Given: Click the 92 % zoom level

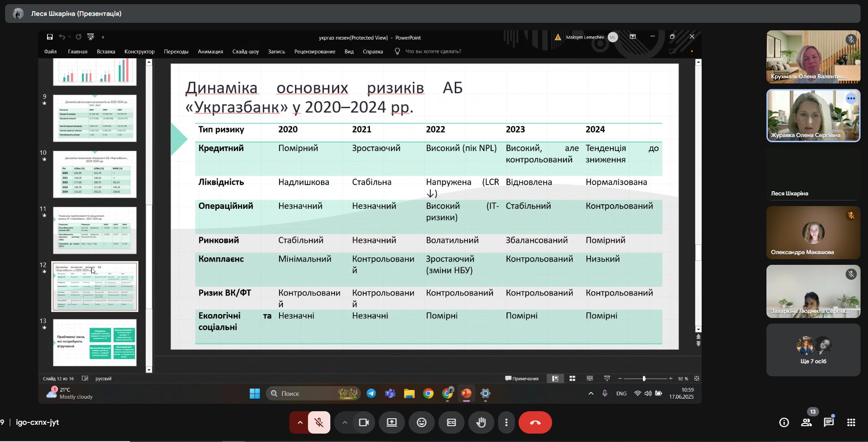Looking at the screenshot, I should click(683, 379).
